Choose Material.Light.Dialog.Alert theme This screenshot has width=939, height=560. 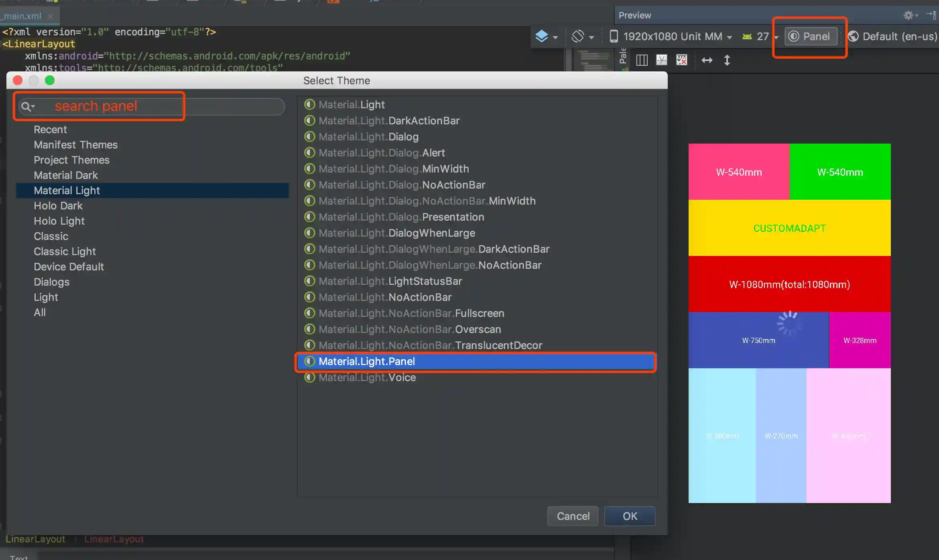381,153
